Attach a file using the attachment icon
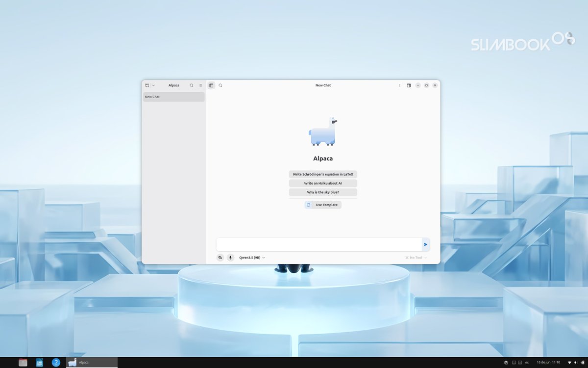 point(220,258)
